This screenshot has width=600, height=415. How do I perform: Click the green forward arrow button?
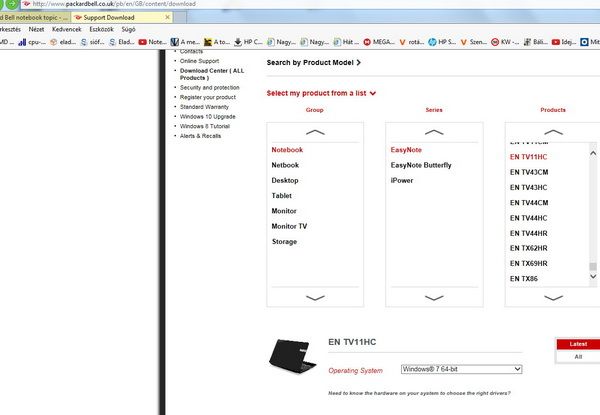[x=11, y=4]
